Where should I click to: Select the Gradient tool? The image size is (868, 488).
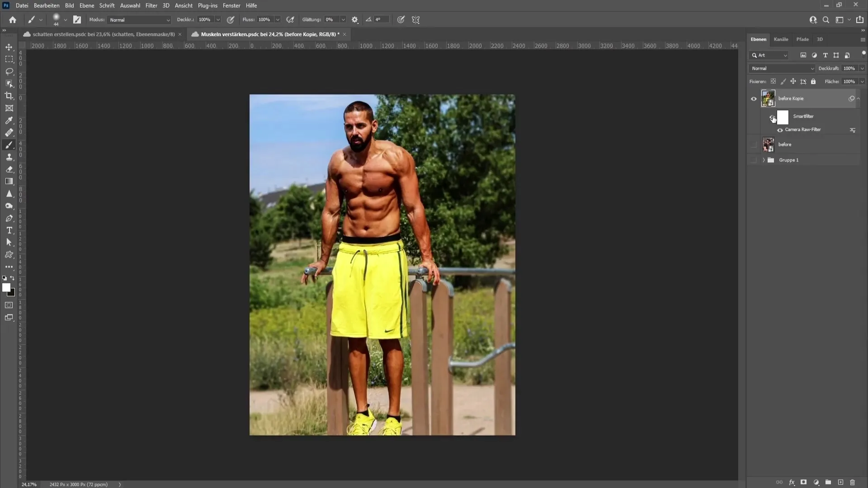pyautogui.click(x=9, y=182)
